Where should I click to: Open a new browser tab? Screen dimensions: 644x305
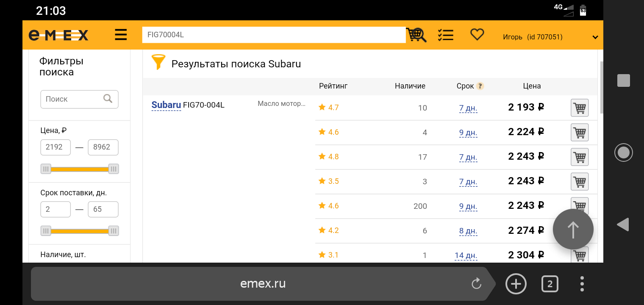pos(516,283)
